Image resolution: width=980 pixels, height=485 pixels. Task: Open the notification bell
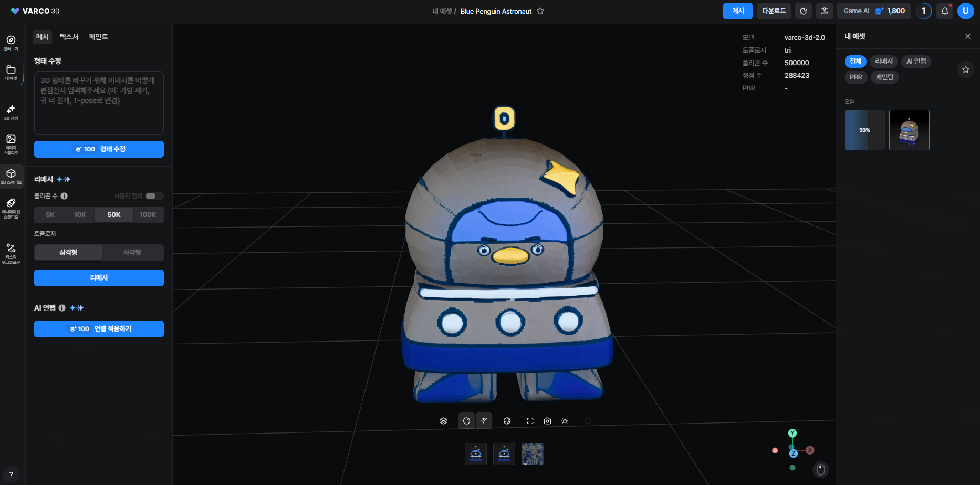click(x=944, y=11)
